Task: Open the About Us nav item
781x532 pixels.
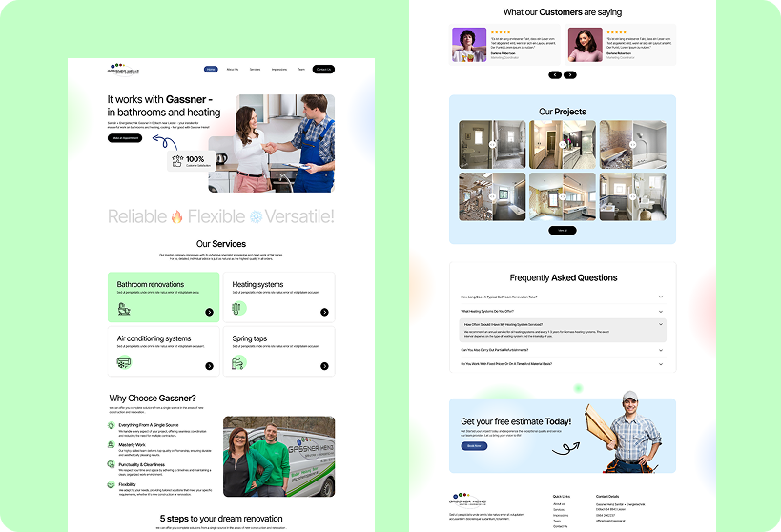Action: point(233,70)
